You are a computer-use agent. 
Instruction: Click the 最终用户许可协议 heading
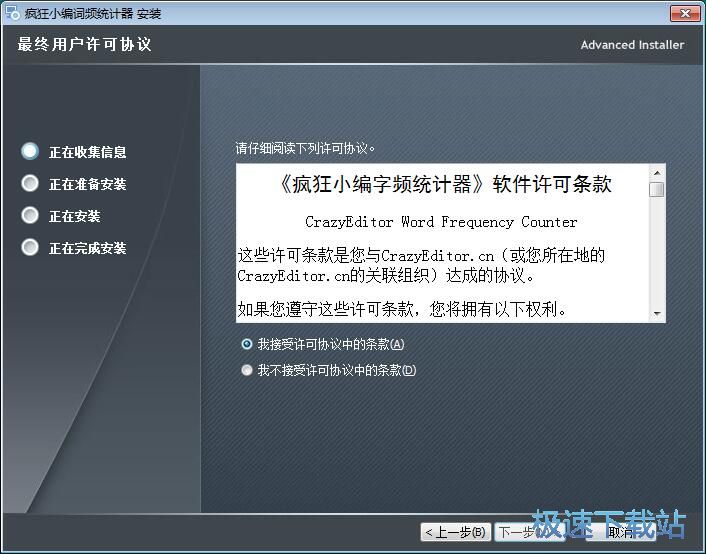(x=84, y=44)
